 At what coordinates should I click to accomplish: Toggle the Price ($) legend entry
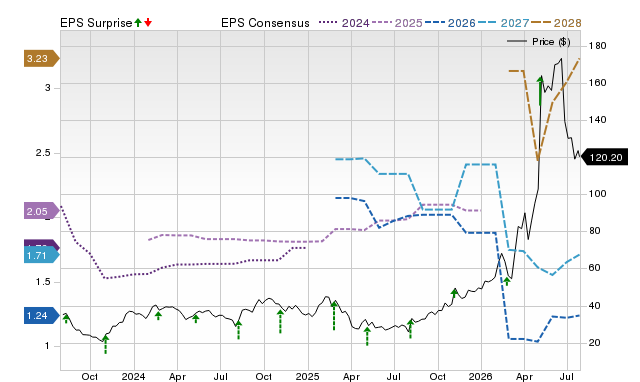point(539,42)
